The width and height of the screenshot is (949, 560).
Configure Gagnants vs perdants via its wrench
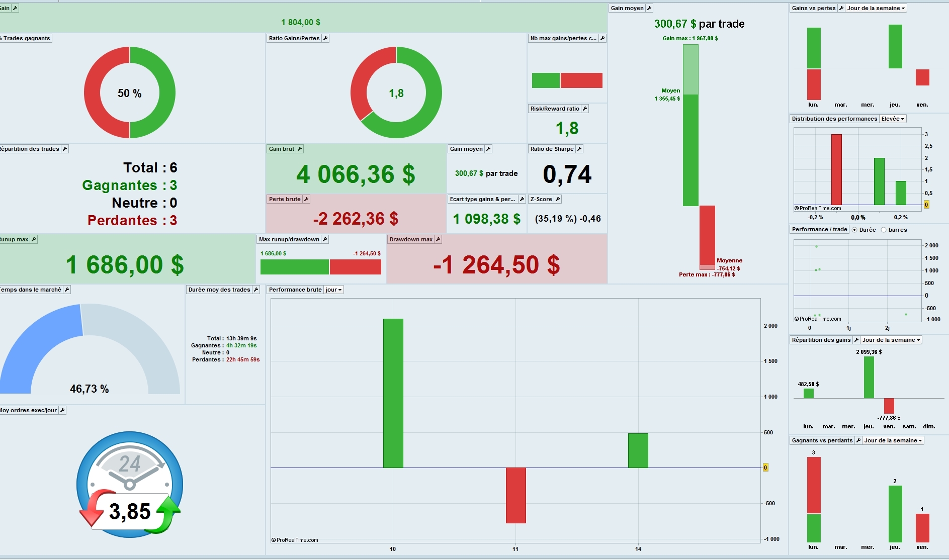point(858,440)
